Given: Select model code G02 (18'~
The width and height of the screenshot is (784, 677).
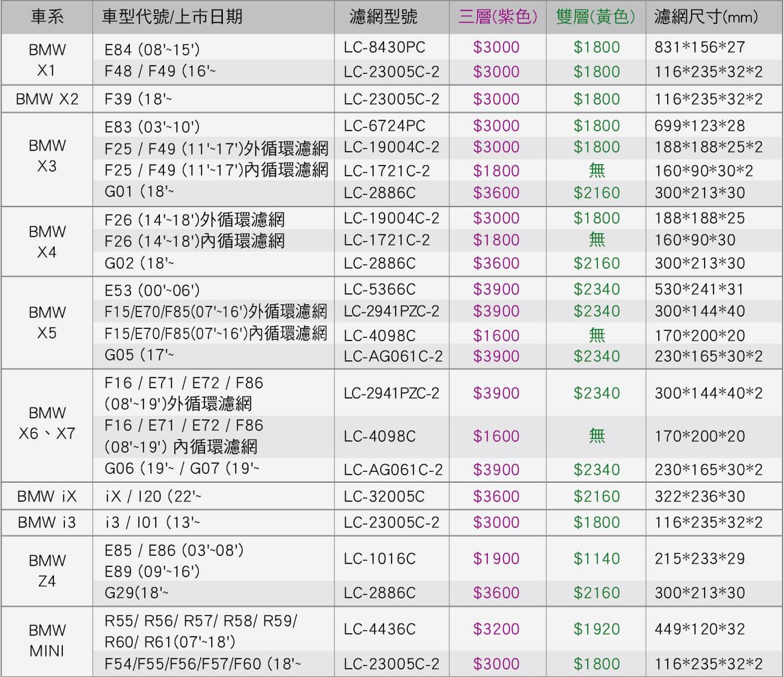Looking at the screenshot, I should tap(139, 263).
